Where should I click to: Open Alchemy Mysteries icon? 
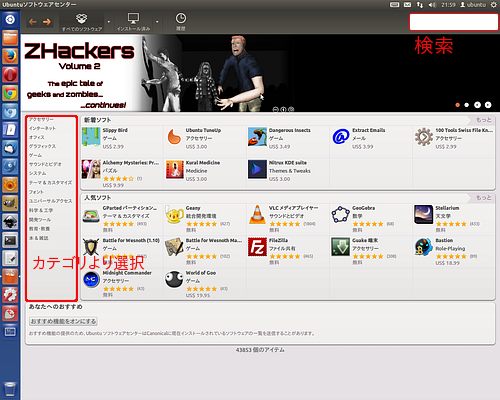91,169
